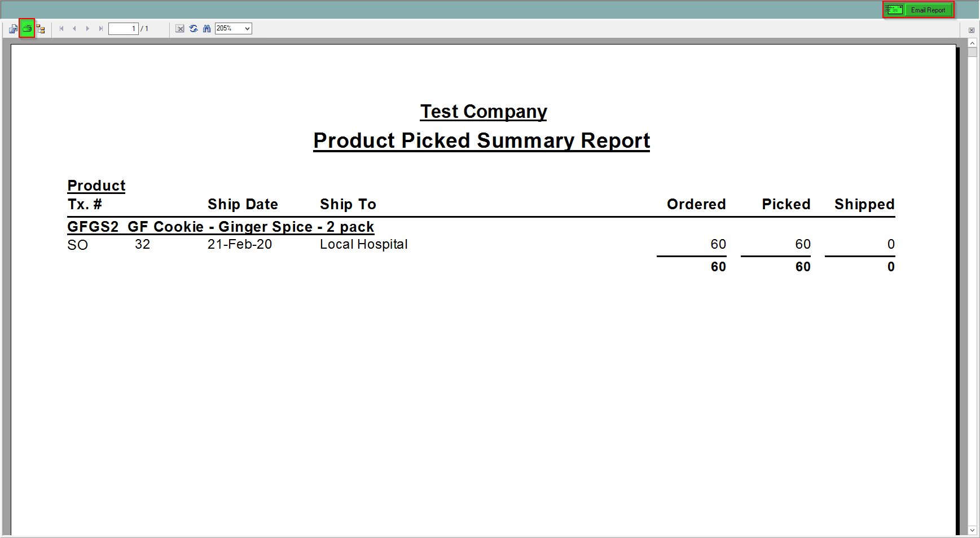Click the Product column header
The height and width of the screenshot is (538, 980).
[96, 186]
